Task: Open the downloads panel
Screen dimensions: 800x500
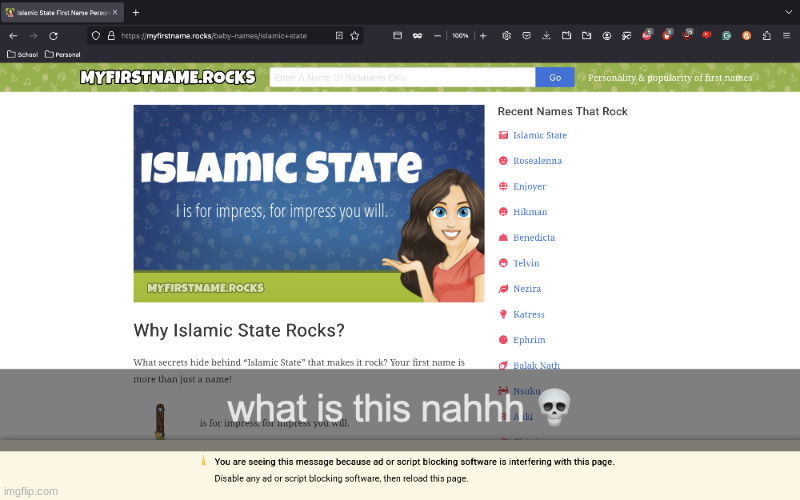Action: [x=546, y=35]
